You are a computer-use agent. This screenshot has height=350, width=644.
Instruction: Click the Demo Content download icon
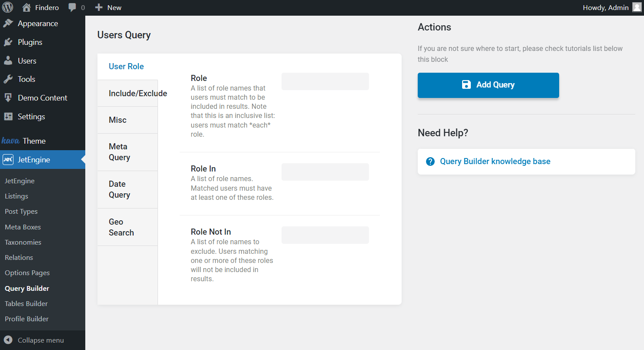[x=8, y=98]
